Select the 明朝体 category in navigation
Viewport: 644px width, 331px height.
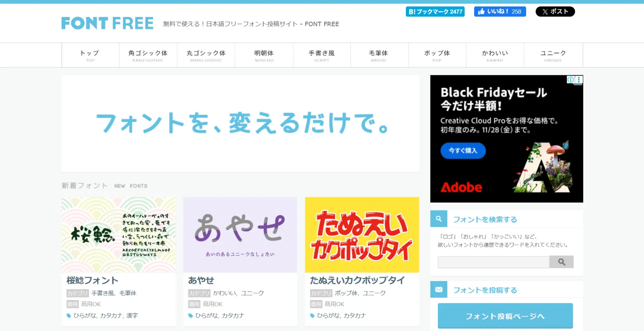(x=264, y=55)
